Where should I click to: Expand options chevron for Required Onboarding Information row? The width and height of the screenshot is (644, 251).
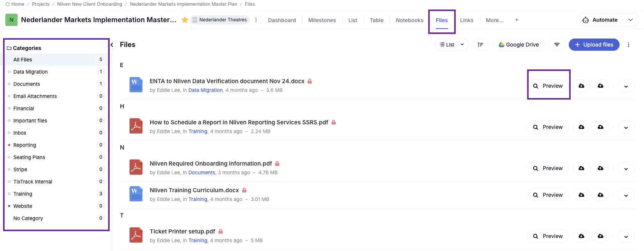[626, 169]
